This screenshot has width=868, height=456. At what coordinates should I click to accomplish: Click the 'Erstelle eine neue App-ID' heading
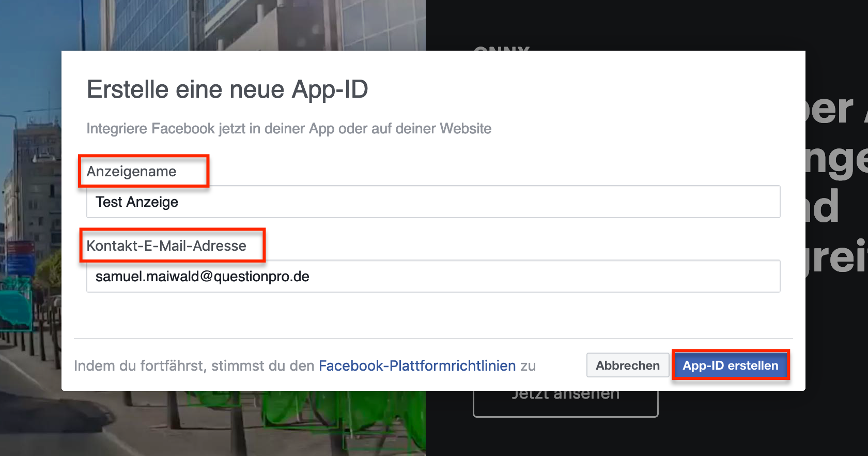pos(227,89)
